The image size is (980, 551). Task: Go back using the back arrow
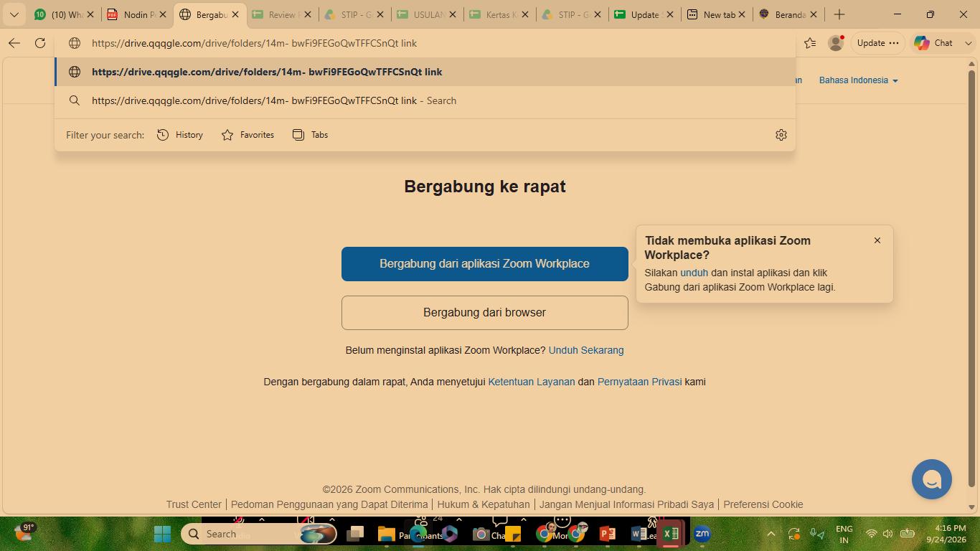pos(14,43)
